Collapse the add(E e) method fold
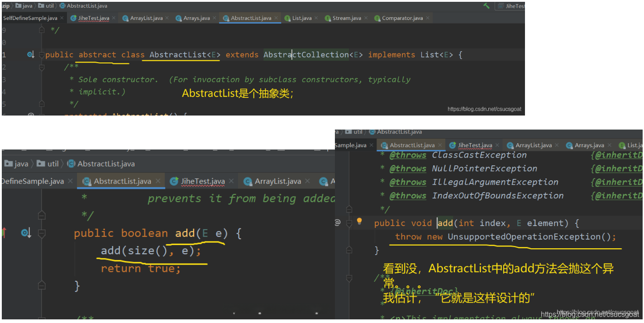 point(42,234)
